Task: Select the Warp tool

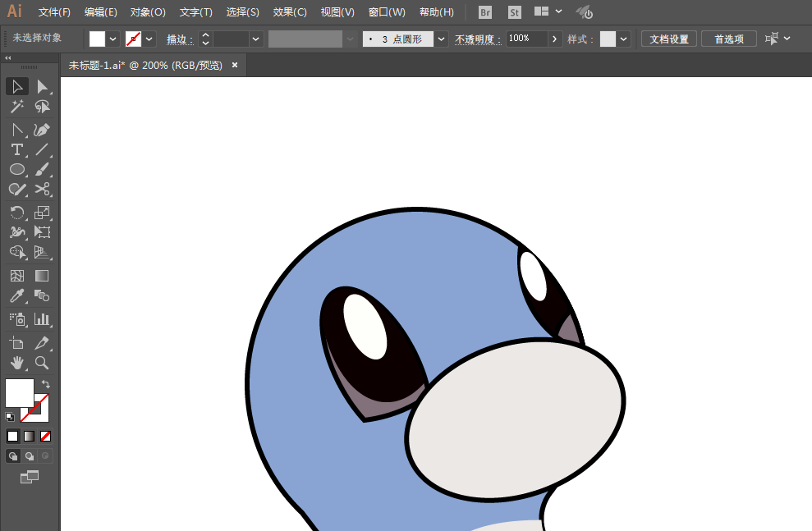Action: tap(17, 232)
